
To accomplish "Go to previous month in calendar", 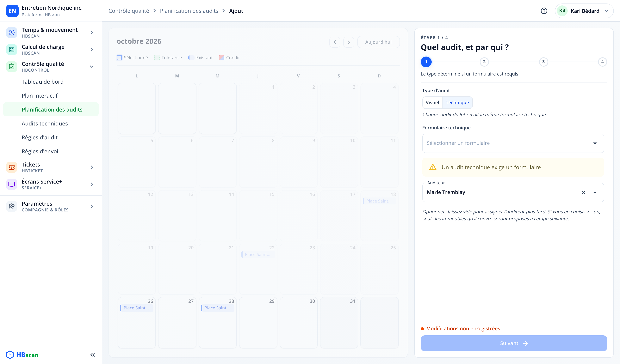I will point(335,42).
